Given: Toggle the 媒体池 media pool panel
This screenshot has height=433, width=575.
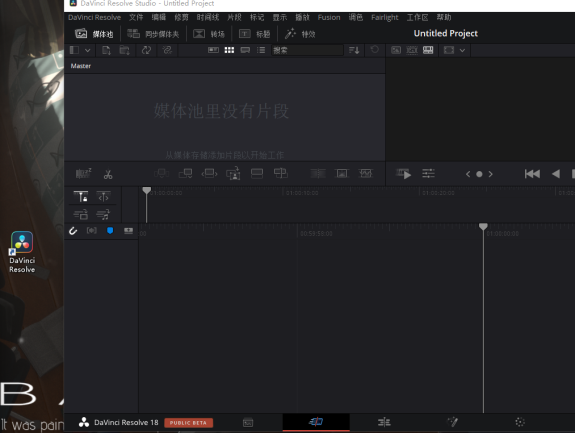Looking at the screenshot, I should pos(94,34).
